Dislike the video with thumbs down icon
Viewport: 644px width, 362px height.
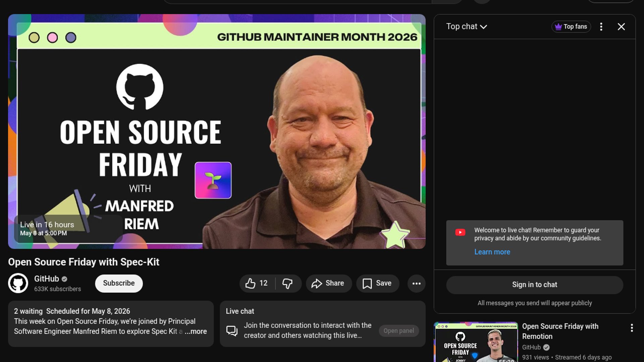(287, 284)
